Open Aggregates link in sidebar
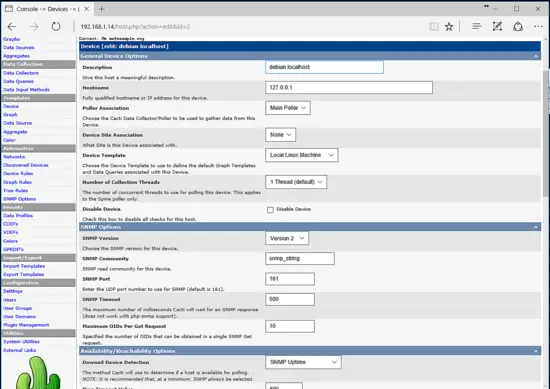 pos(16,56)
